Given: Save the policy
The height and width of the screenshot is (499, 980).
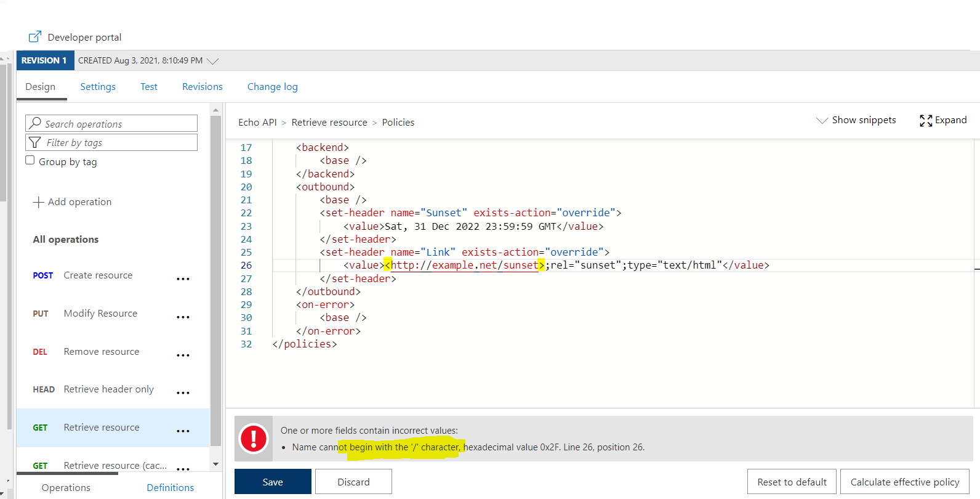Looking at the screenshot, I should (x=273, y=482).
